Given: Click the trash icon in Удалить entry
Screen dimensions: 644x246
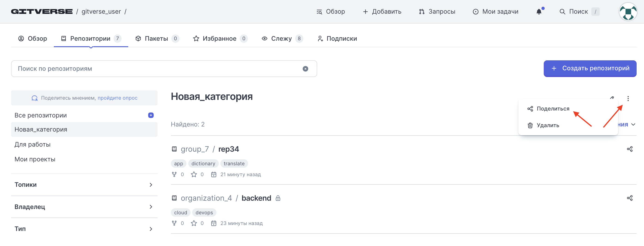Looking at the screenshot, I should pyautogui.click(x=530, y=125).
